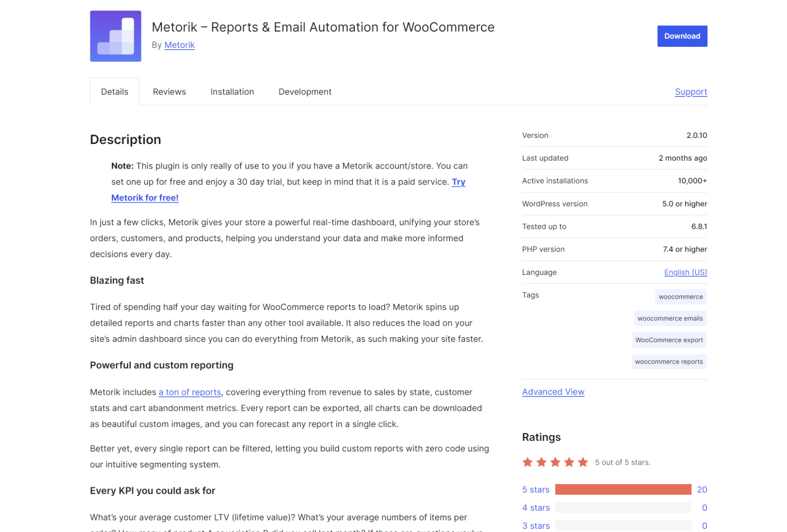Click the rating stars icon row
787x532 pixels.
click(555, 462)
